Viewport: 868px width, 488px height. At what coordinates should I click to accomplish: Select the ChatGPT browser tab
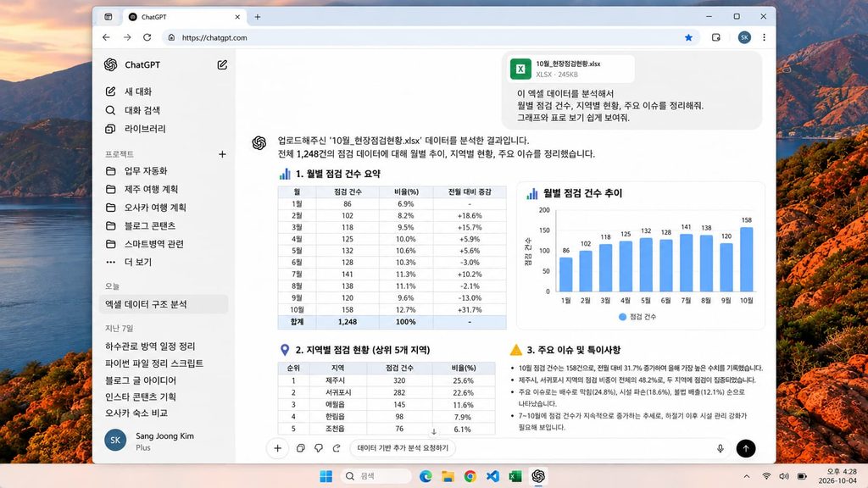coord(184,17)
